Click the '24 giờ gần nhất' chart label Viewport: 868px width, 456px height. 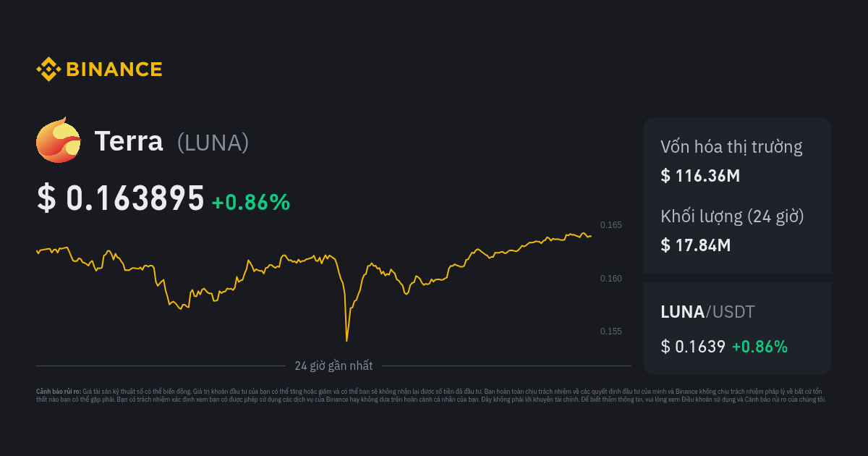333,366
